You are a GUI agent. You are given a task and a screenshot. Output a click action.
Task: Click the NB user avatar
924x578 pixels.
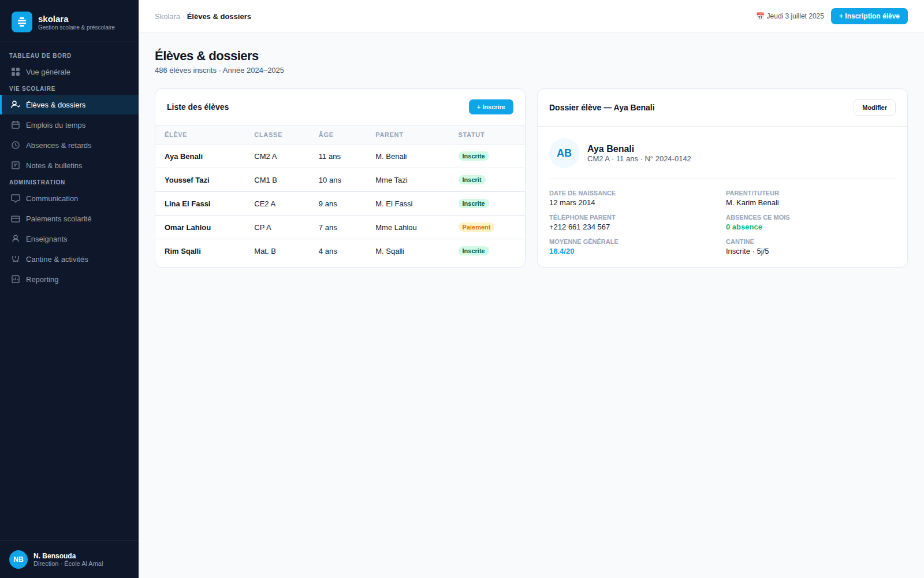[x=18, y=560]
